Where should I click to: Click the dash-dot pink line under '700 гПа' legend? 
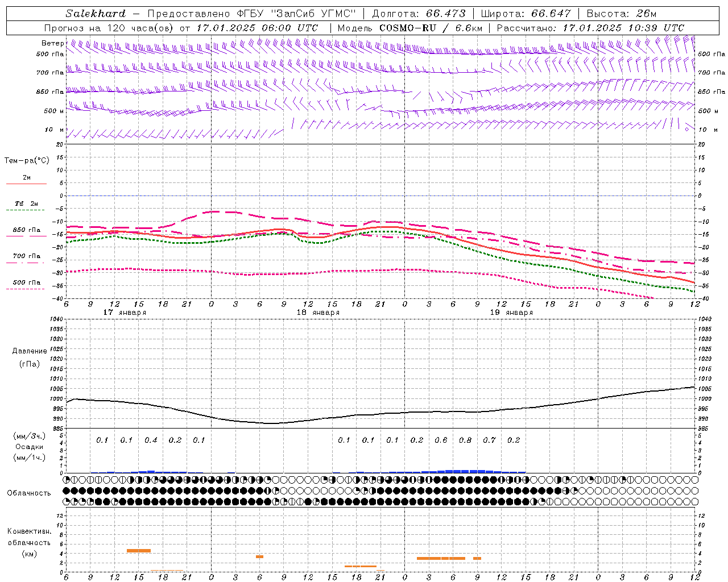(x=25, y=263)
